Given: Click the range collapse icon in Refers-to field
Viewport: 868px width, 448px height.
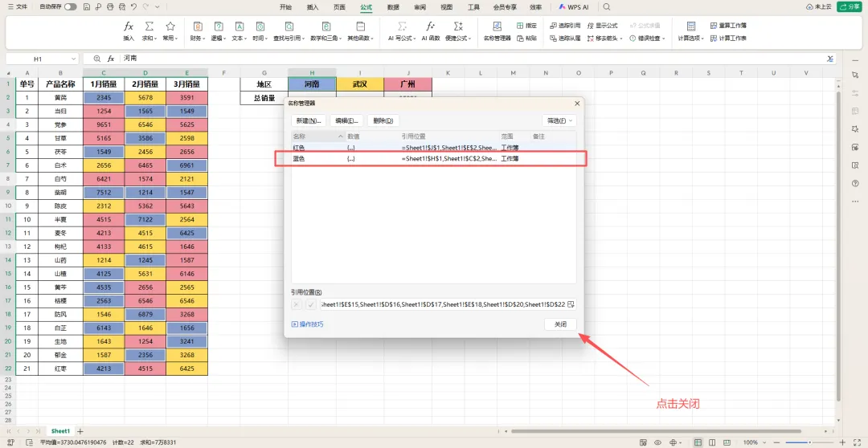Looking at the screenshot, I should (x=571, y=304).
